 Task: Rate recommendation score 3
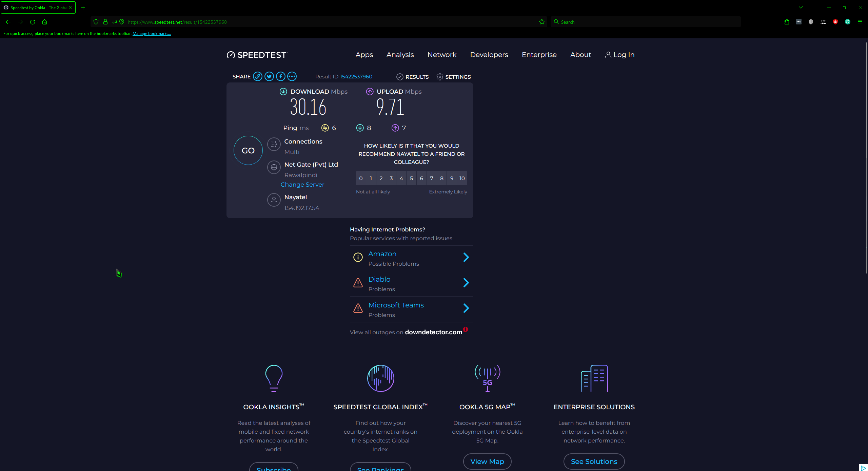coord(391,178)
